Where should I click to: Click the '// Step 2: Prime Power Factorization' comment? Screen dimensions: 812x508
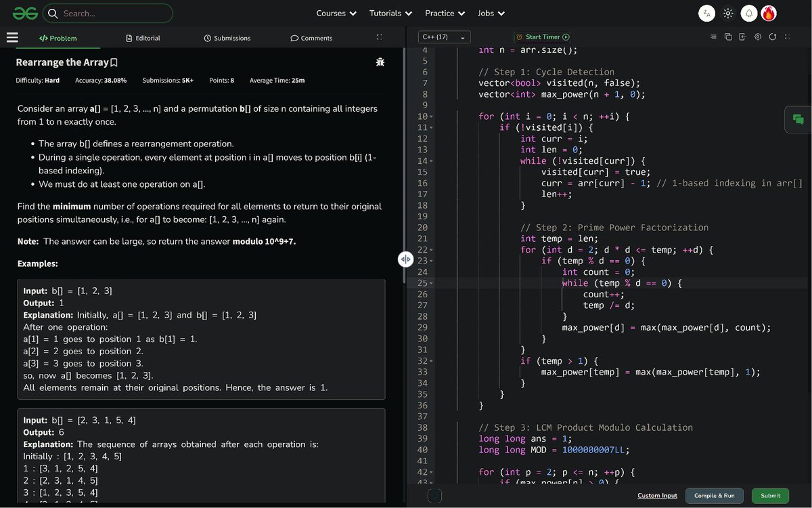(x=614, y=228)
